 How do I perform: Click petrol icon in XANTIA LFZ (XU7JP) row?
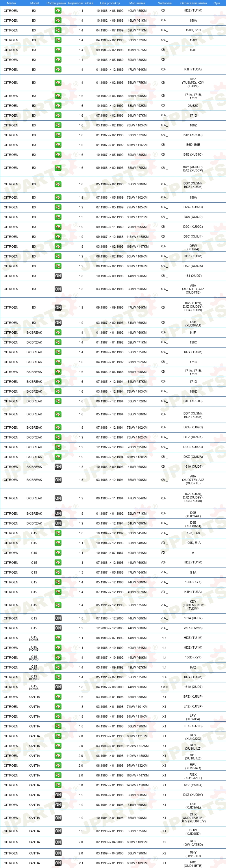(x=58, y=707)
